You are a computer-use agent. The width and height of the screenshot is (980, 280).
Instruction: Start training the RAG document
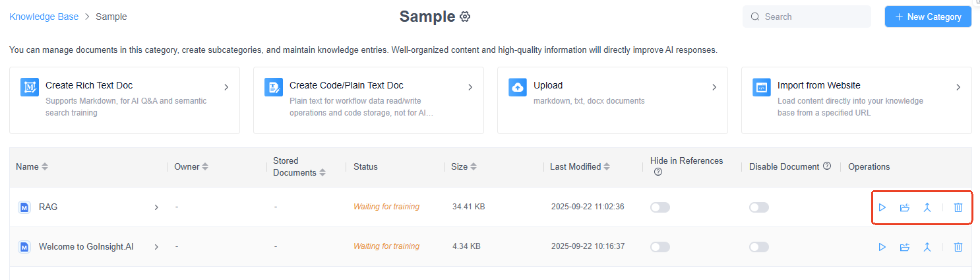tap(882, 207)
